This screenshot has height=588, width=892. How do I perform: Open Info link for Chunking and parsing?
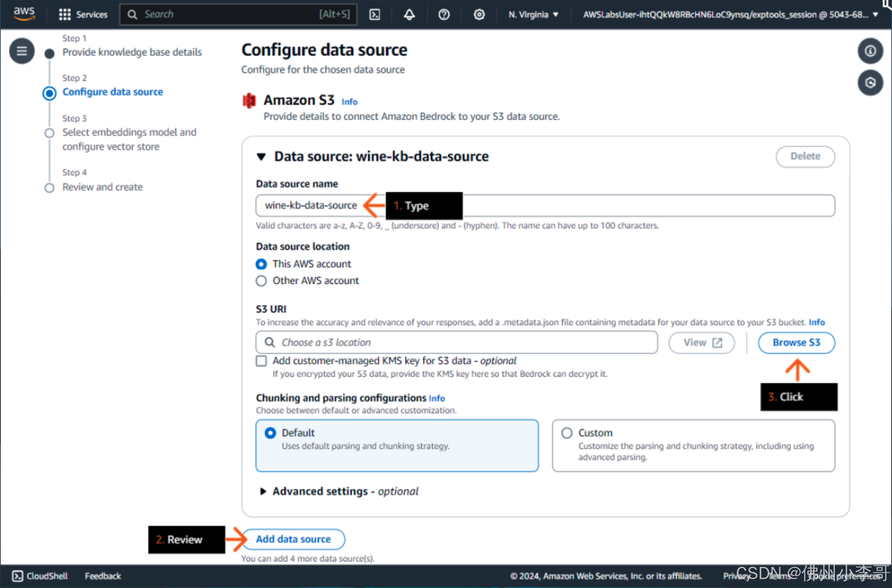click(x=437, y=398)
